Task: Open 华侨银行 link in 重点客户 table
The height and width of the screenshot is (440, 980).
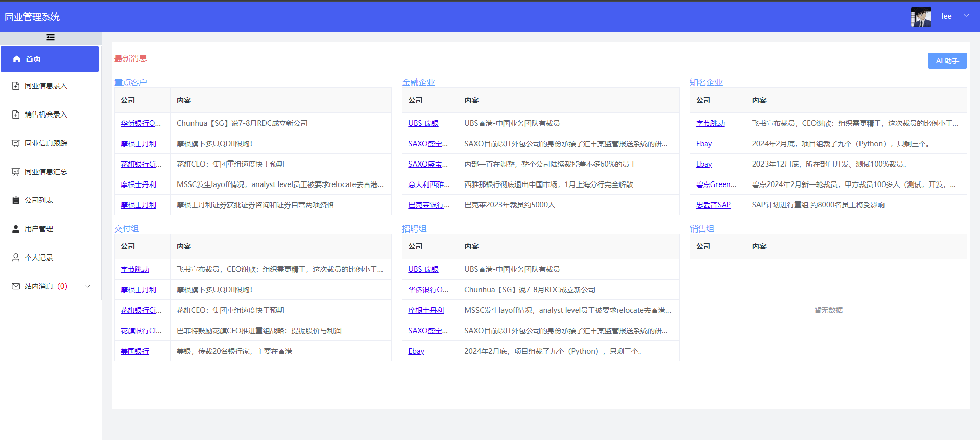Action: coord(140,123)
